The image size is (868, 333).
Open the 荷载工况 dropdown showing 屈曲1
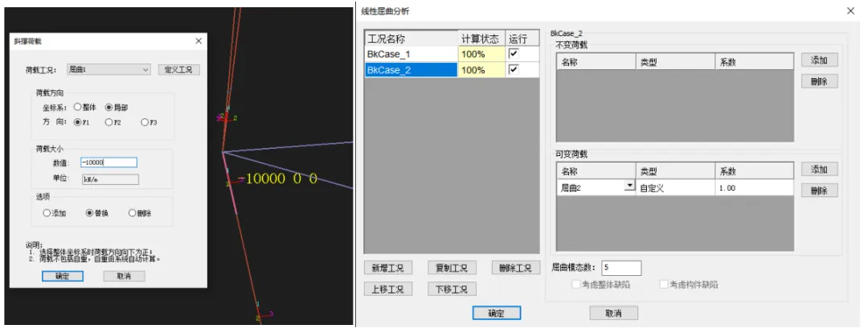pyautogui.click(x=108, y=70)
